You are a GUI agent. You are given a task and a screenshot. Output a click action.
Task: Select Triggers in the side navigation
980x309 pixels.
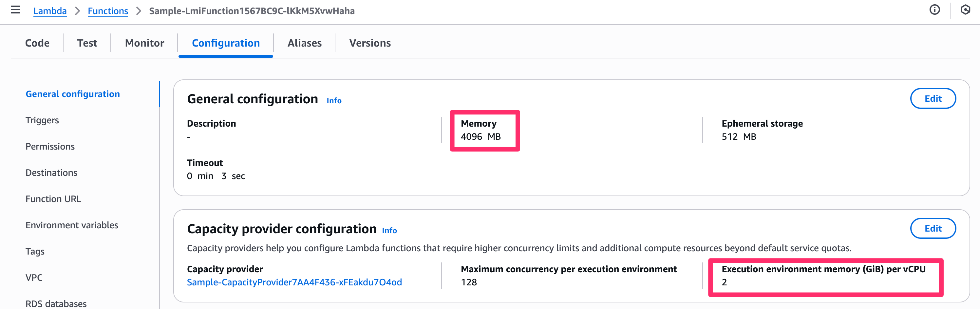point(42,120)
